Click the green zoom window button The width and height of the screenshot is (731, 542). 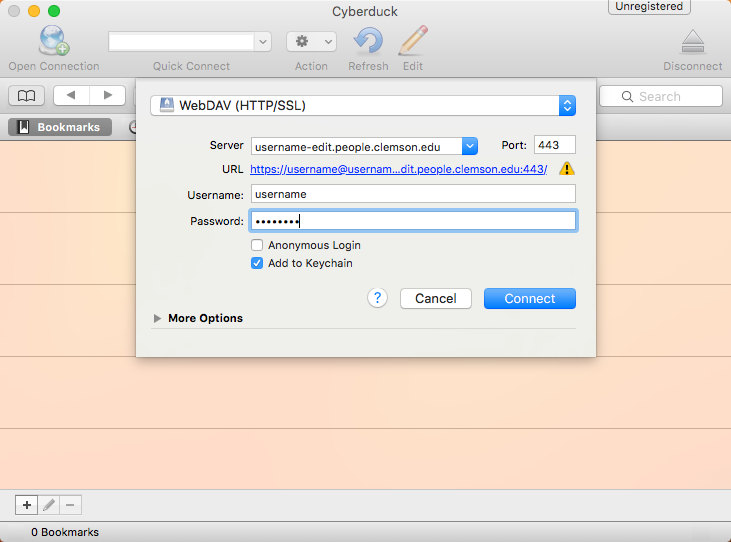coord(54,11)
